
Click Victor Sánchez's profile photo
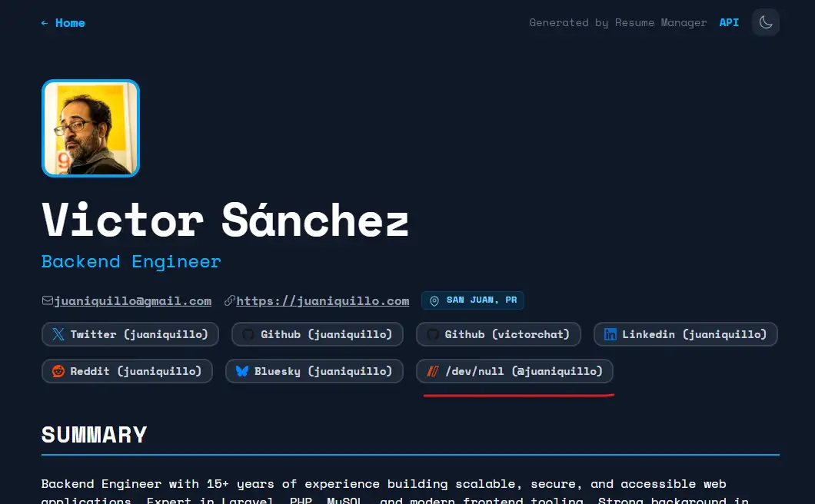point(91,128)
